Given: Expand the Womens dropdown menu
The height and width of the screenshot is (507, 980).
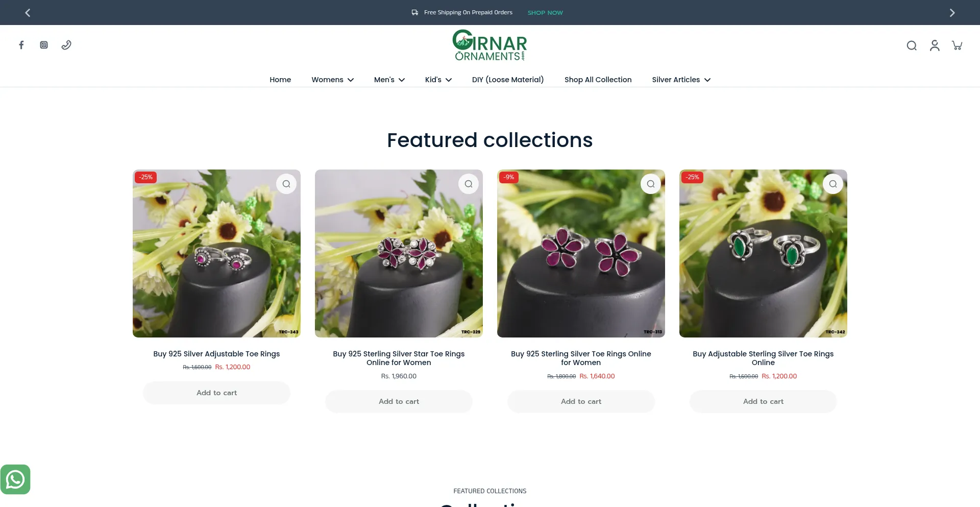Looking at the screenshot, I should point(333,80).
